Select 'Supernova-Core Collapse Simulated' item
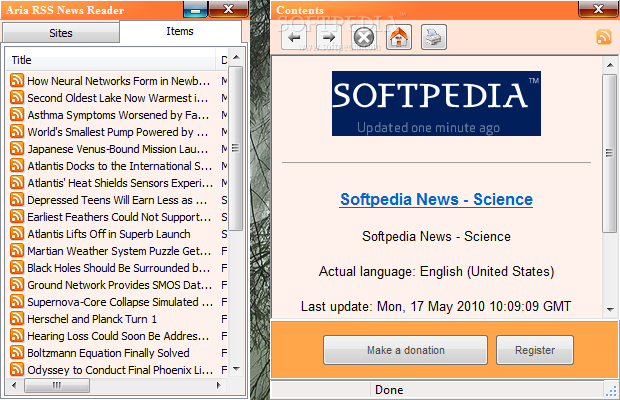 (x=119, y=302)
